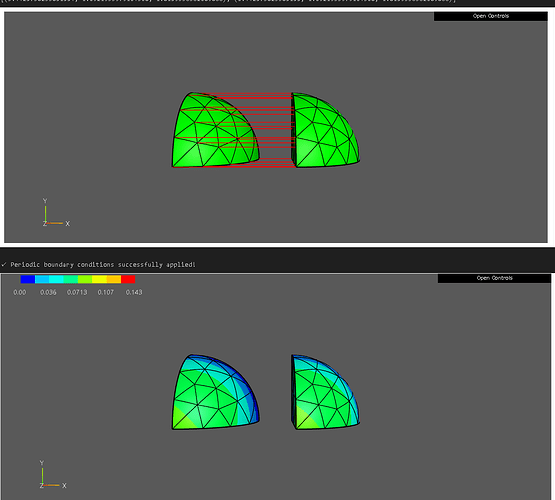Click the XYZ axes gizmo in upper viewer
The width and height of the screenshot is (555, 500).
pos(56,213)
